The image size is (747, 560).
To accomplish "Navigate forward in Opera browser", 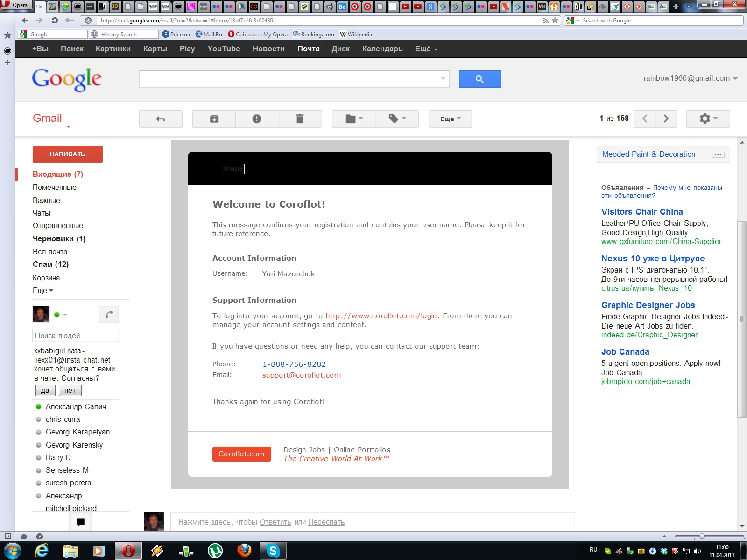I will pyautogui.click(x=40, y=21).
